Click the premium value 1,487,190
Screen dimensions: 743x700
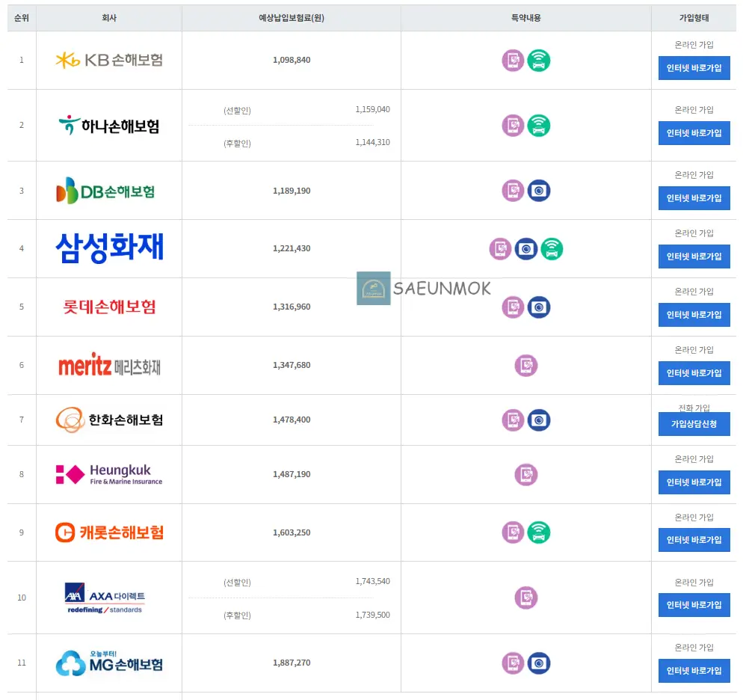click(292, 474)
